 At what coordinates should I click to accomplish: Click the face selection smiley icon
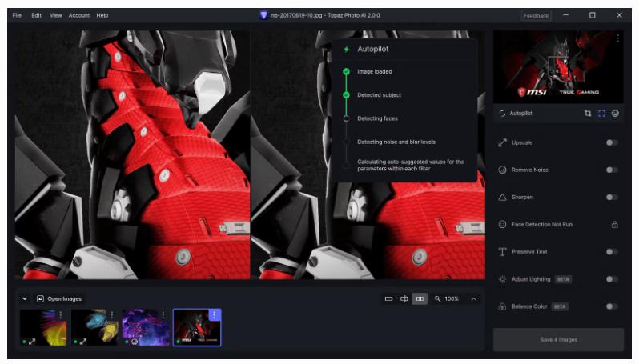[x=615, y=114]
